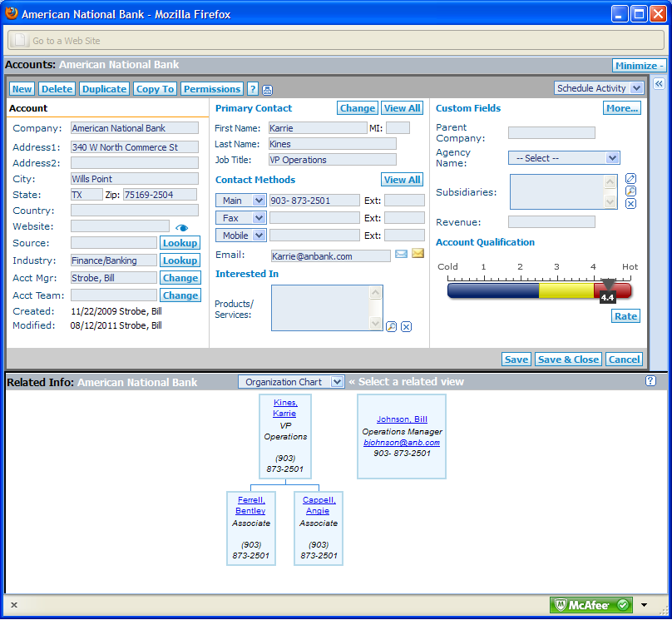Click Subsidiaries scrollbar up arrow
Image resolution: width=672 pixels, height=620 pixels.
point(610,181)
